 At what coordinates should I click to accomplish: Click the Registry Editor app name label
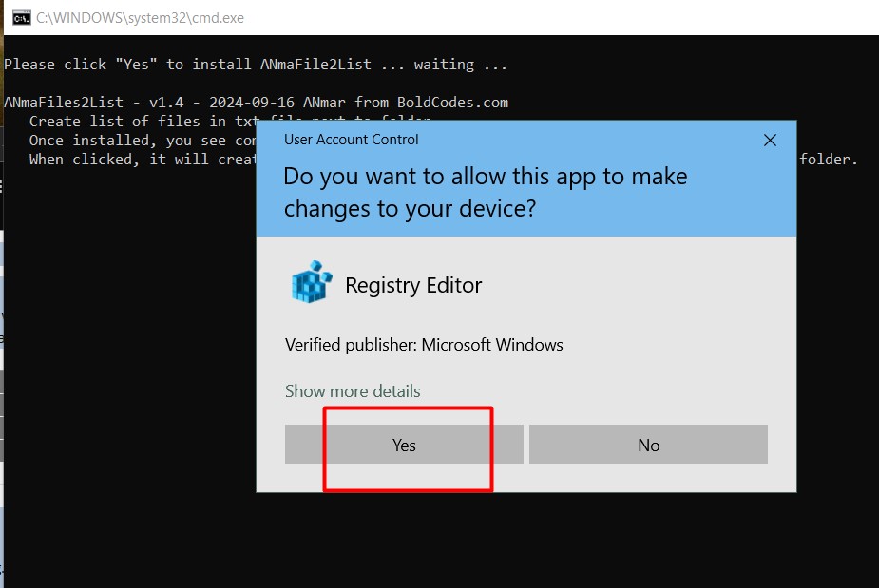(413, 285)
